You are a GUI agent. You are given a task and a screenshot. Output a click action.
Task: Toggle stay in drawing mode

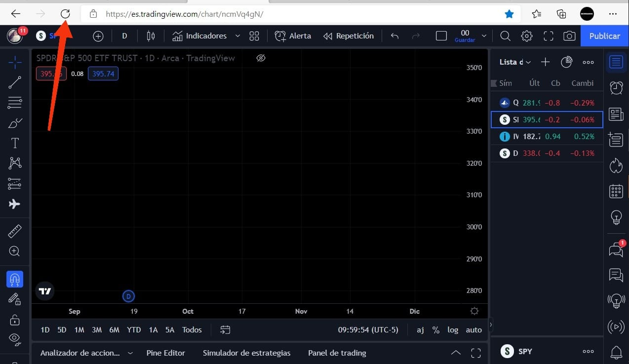(15, 299)
